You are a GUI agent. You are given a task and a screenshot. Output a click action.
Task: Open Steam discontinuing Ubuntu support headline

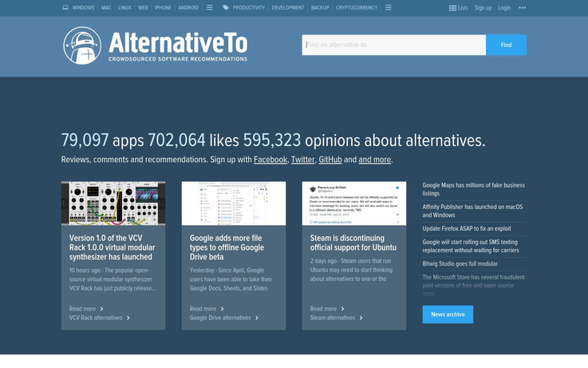(x=353, y=243)
